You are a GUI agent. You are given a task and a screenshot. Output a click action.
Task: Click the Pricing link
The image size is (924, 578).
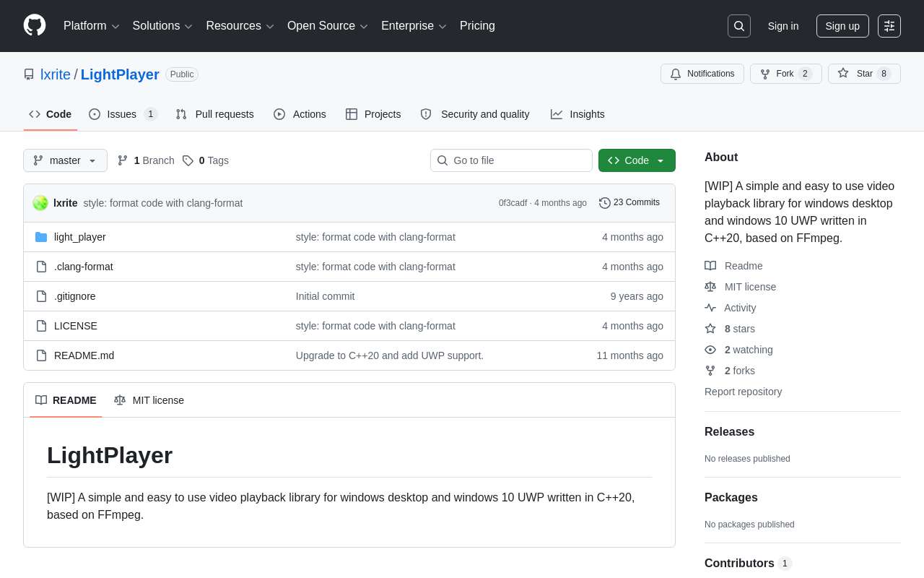[477, 26]
